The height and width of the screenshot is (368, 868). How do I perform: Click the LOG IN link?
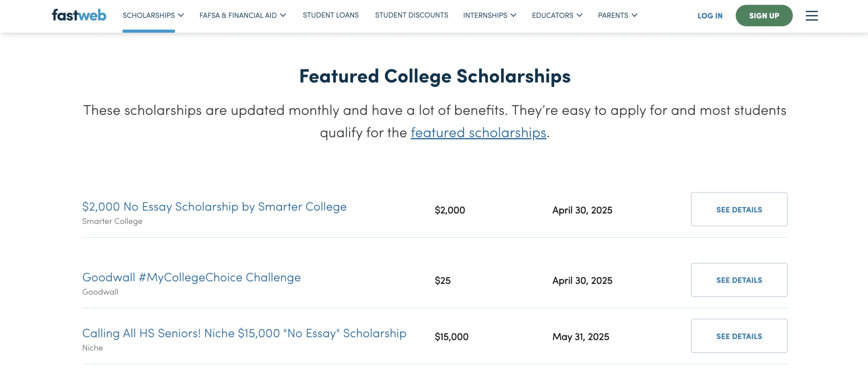pyautogui.click(x=710, y=16)
